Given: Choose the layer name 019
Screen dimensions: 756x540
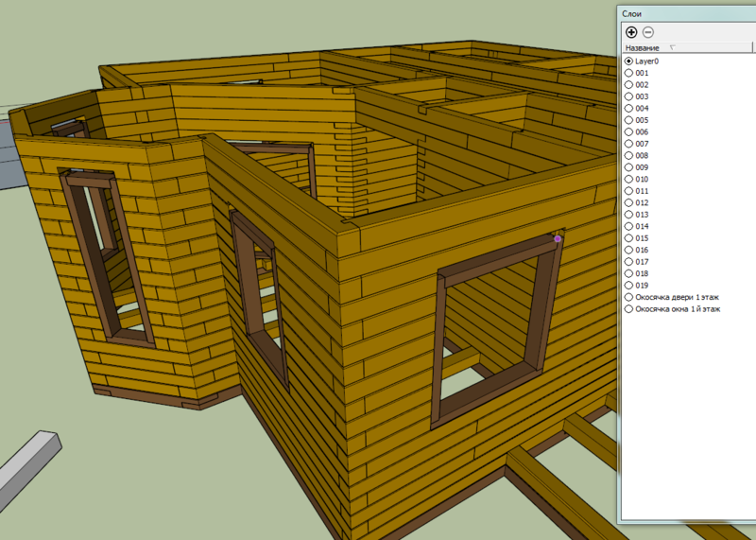Looking at the screenshot, I should click(642, 286).
